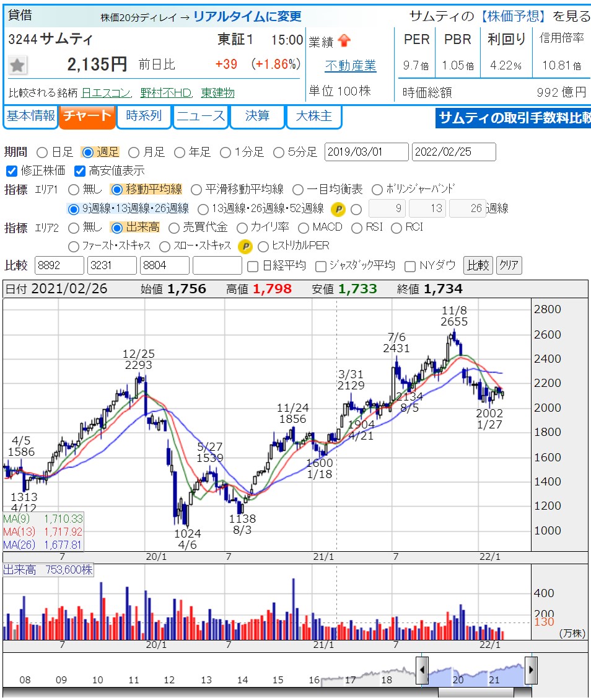Click the premium P icon beside ヒストリカルPER
This screenshot has height=700, width=591.
[245, 246]
